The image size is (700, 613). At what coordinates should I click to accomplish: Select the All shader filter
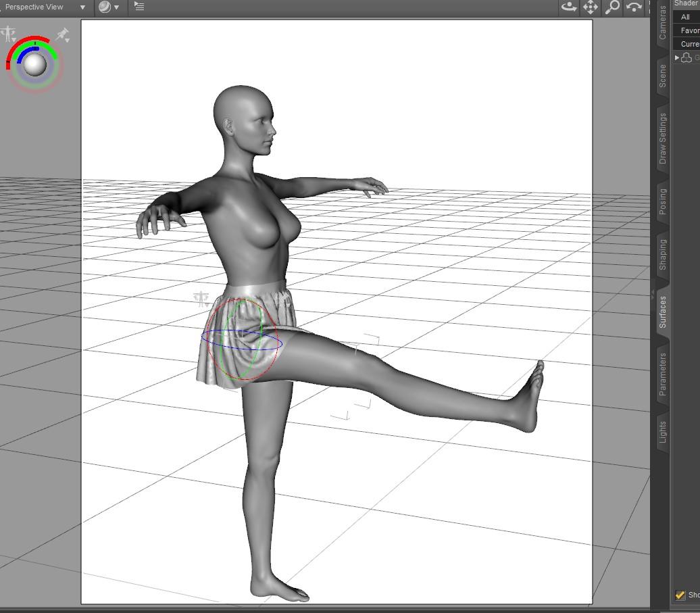point(686,17)
